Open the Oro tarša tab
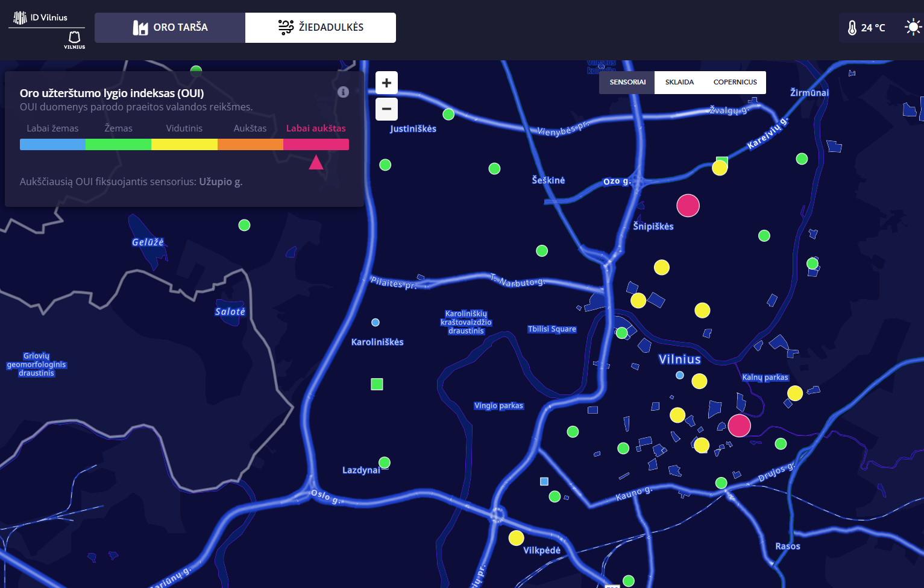 tap(170, 28)
